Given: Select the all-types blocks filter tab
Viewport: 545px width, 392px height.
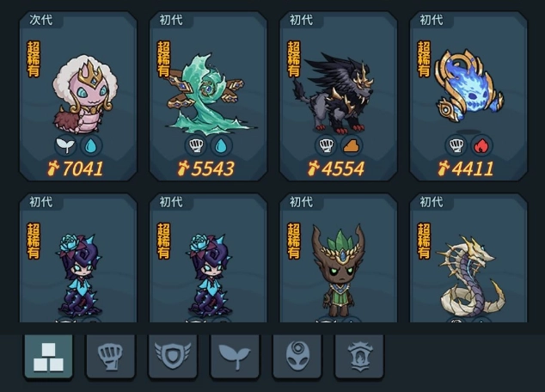Looking at the screenshot, I should (48, 357).
